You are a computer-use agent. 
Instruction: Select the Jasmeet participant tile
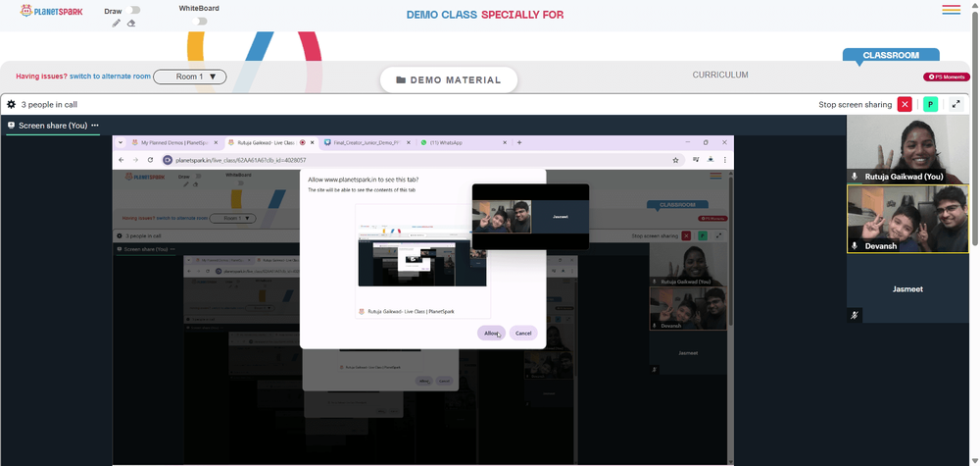click(906, 288)
